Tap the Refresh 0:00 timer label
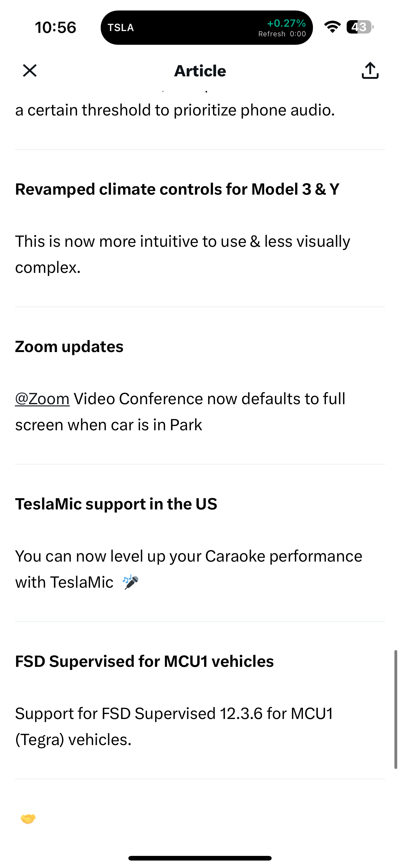Viewport: 400px width, 868px height. click(x=282, y=34)
